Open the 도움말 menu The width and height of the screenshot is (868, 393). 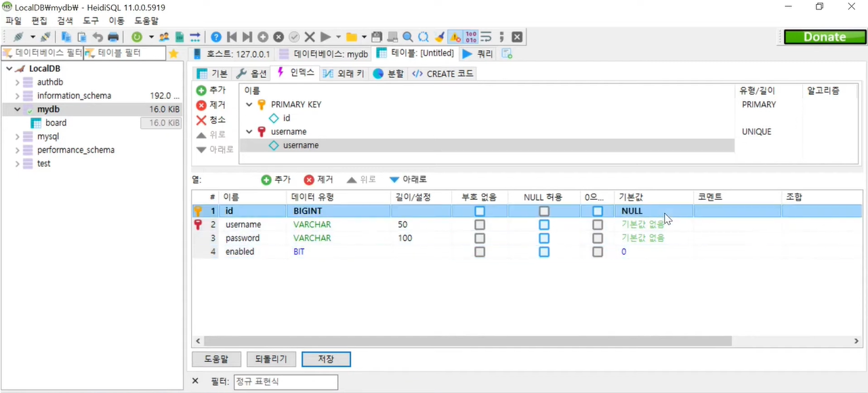[146, 21]
